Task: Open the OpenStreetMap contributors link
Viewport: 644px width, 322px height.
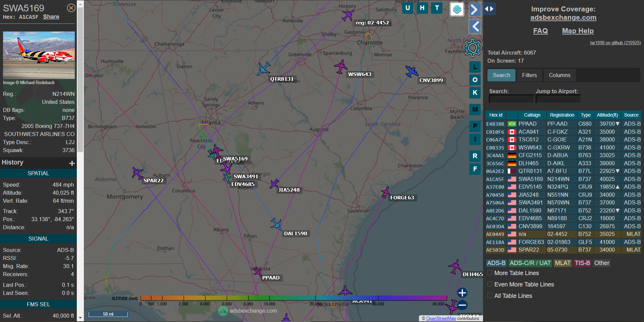Action: coord(441,319)
